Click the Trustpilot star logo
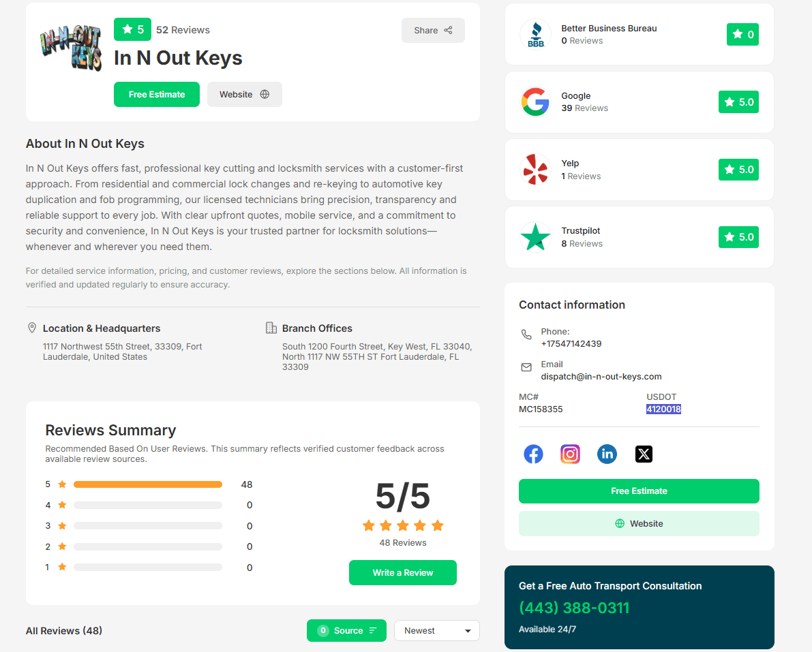This screenshot has width=812, height=652. point(535,237)
